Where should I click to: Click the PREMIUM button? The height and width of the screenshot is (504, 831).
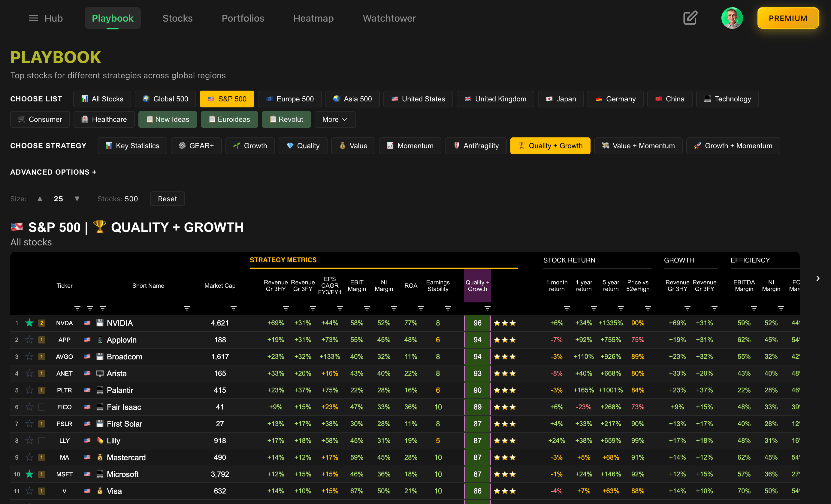click(788, 18)
